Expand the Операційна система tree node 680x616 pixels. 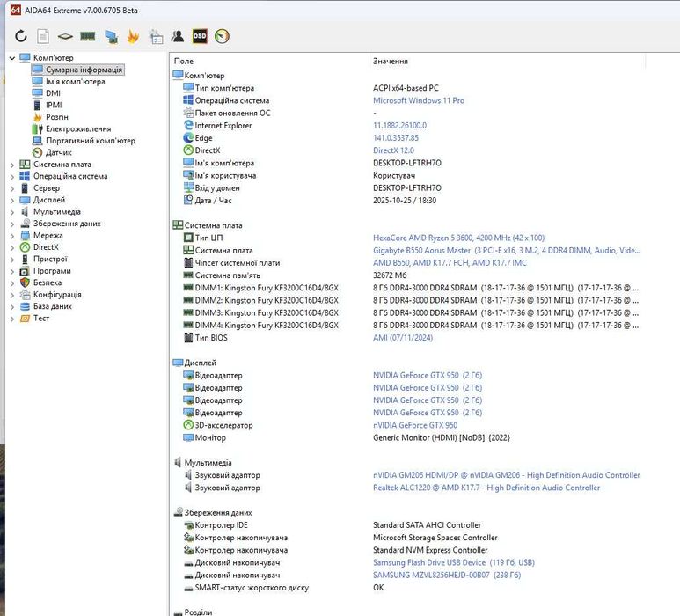pyautogui.click(x=12, y=177)
